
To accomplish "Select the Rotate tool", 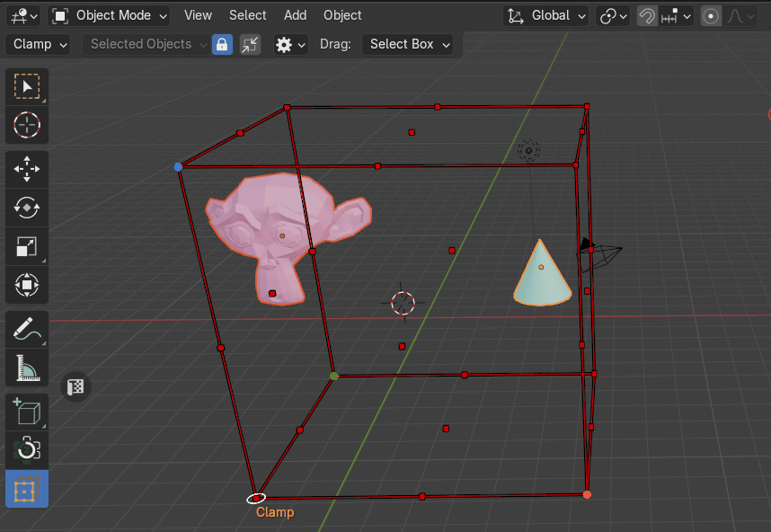I will coord(27,208).
